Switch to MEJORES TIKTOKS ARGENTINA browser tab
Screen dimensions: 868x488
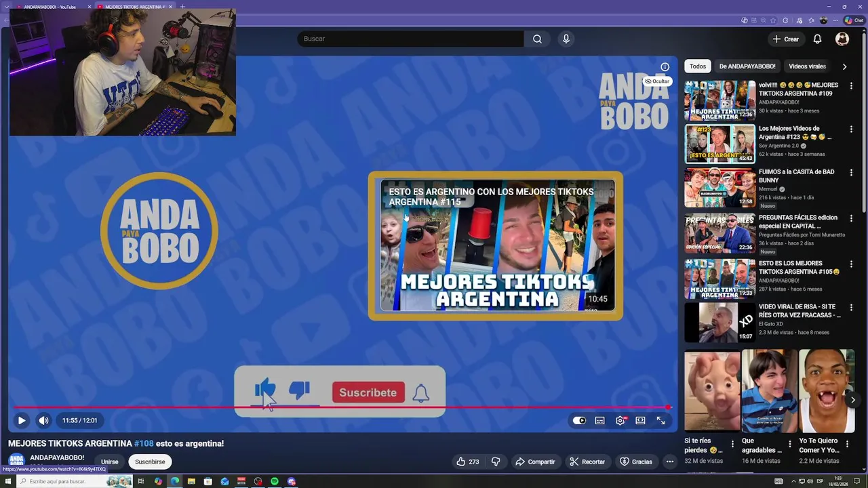[134, 7]
